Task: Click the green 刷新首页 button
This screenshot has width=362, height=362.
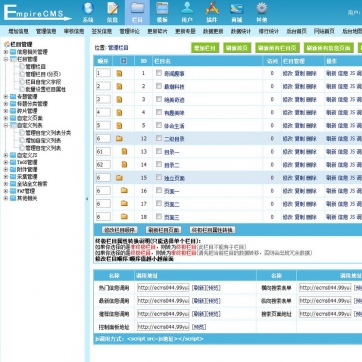Action: [x=237, y=48]
